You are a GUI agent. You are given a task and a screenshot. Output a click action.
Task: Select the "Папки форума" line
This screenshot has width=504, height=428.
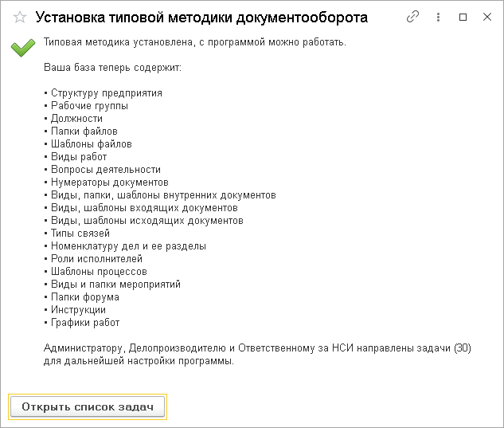tap(84, 297)
